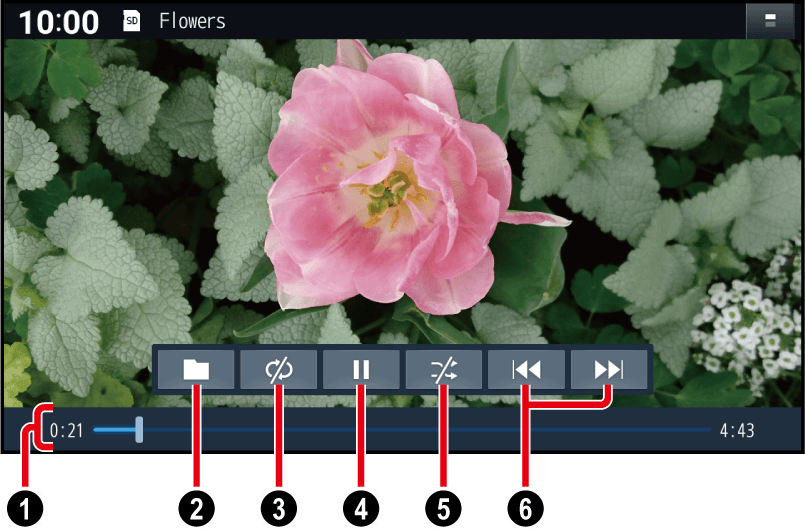Open the top-right menu button
The height and width of the screenshot is (531, 805).
pyautogui.click(x=770, y=21)
